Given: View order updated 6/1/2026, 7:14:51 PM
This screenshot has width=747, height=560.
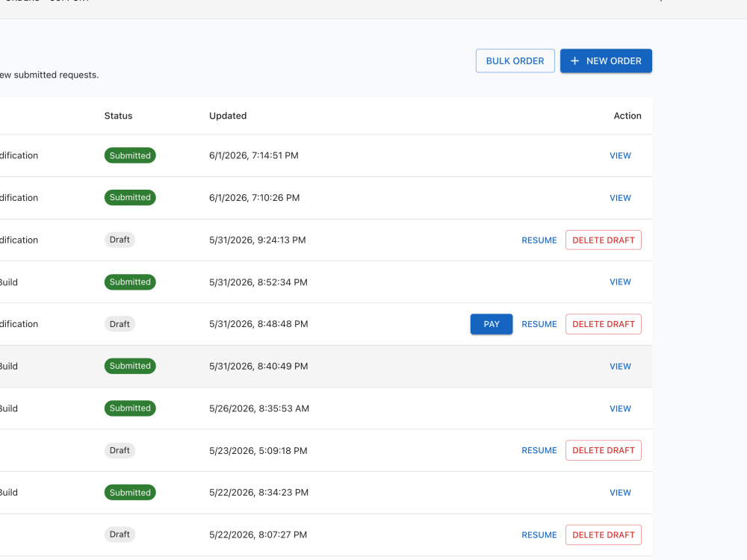Looking at the screenshot, I should (620, 156).
